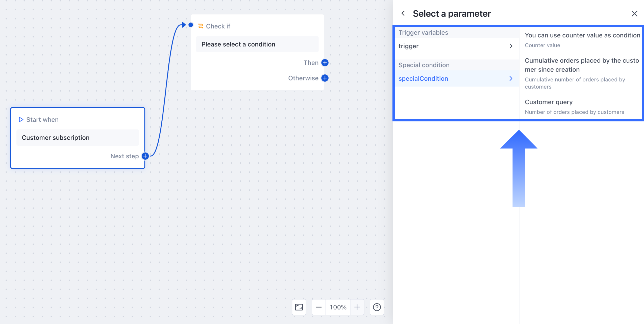The height and width of the screenshot is (324, 644).
Task: Click the back arrow in parameter panel
Action: click(403, 13)
